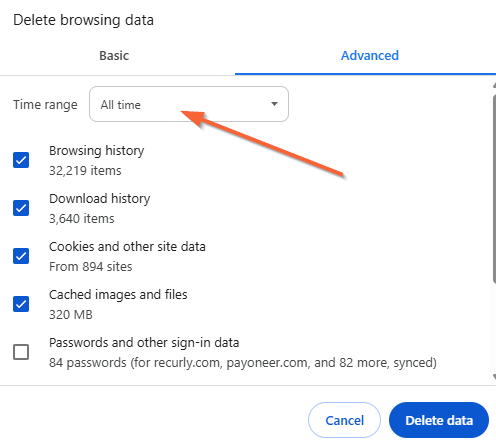The height and width of the screenshot is (446, 496).
Task: Open the Time range dropdown
Action: click(x=189, y=104)
